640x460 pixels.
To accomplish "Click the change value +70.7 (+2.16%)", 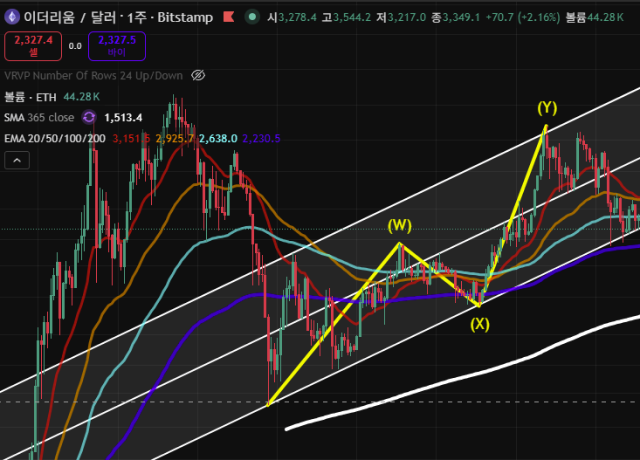I will click(x=522, y=17).
